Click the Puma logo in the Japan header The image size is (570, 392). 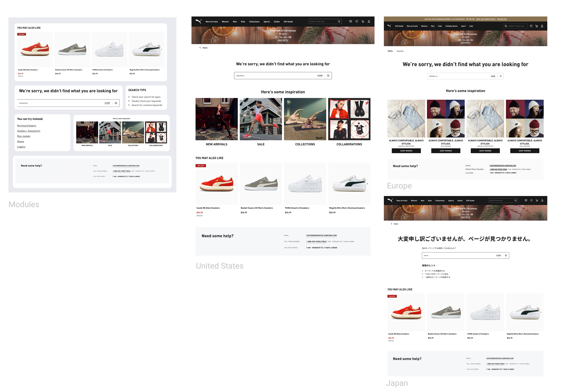[x=390, y=200]
